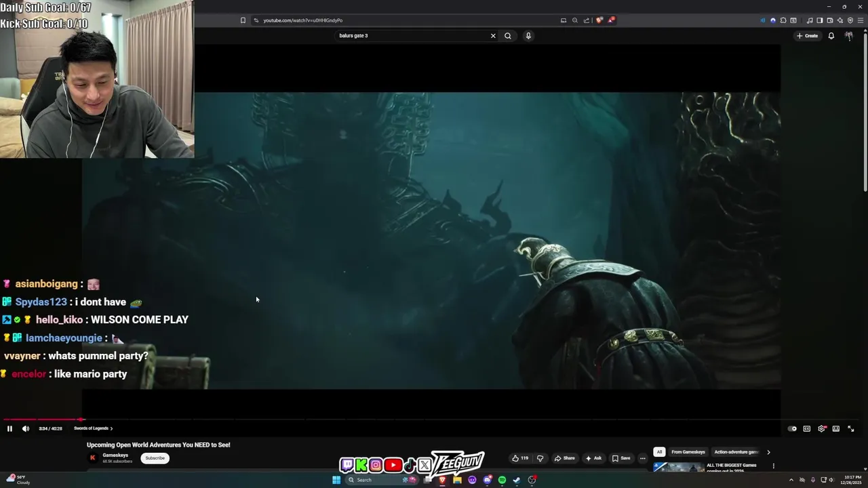Toggle the browser sidebar panel
868x488 pixels.
(x=820, y=20)
